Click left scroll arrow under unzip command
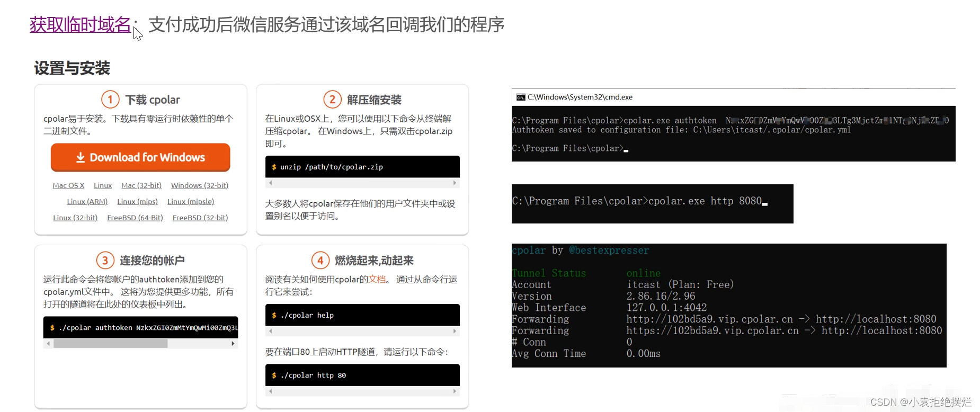Screen dimensions: 980x412 coord(271,183)
